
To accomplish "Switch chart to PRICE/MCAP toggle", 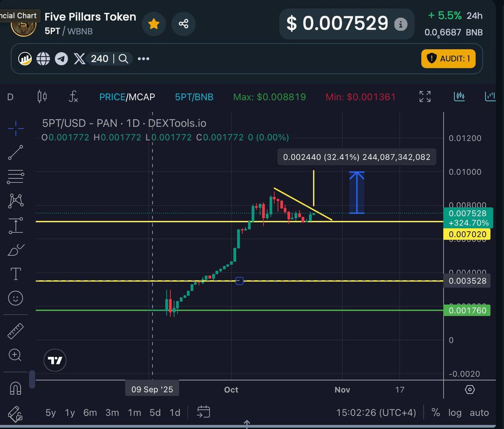I will 127,97.
